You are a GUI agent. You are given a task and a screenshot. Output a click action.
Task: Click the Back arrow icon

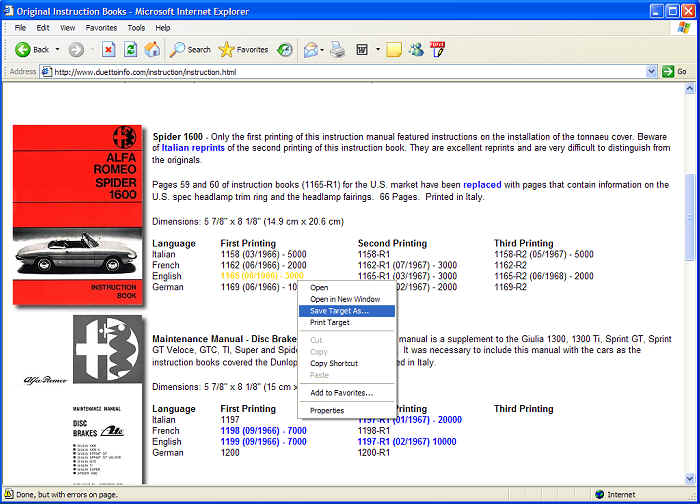click(22, 50)
